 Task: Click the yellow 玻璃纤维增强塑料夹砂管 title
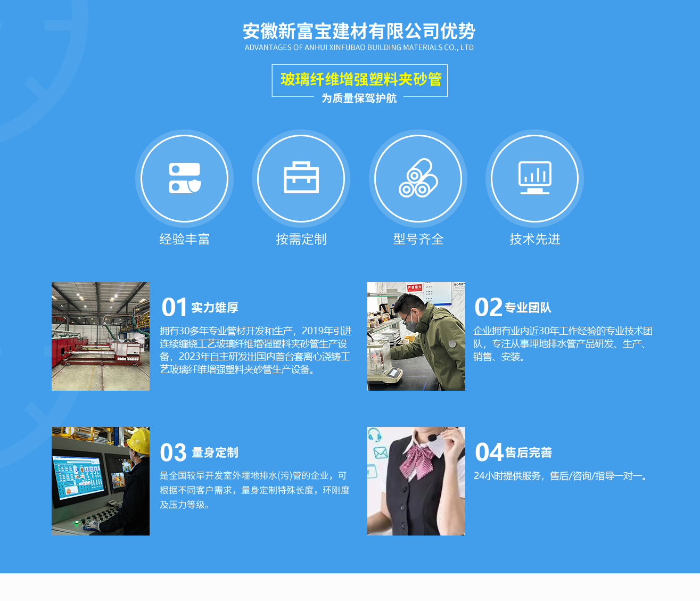[x=361, y=79]
